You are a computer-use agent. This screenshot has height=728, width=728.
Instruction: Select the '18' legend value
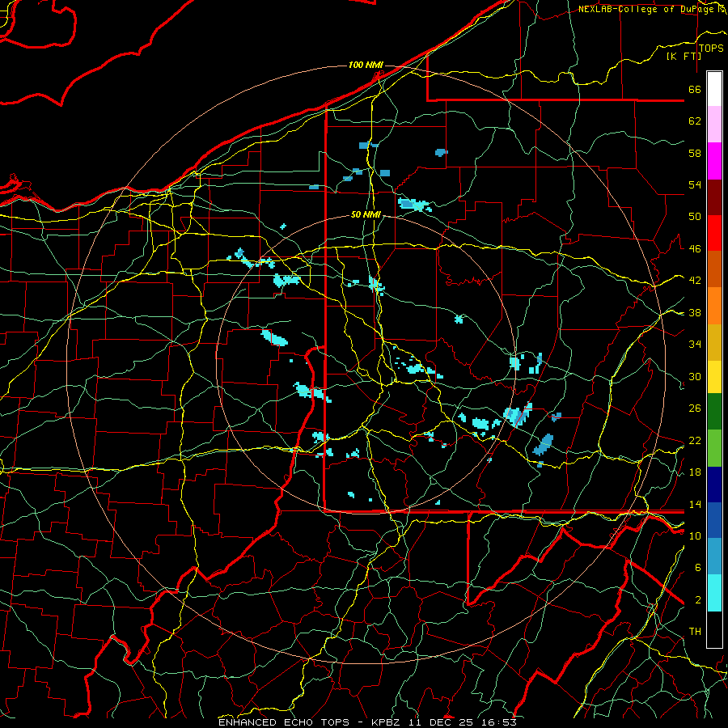(695, 472)
